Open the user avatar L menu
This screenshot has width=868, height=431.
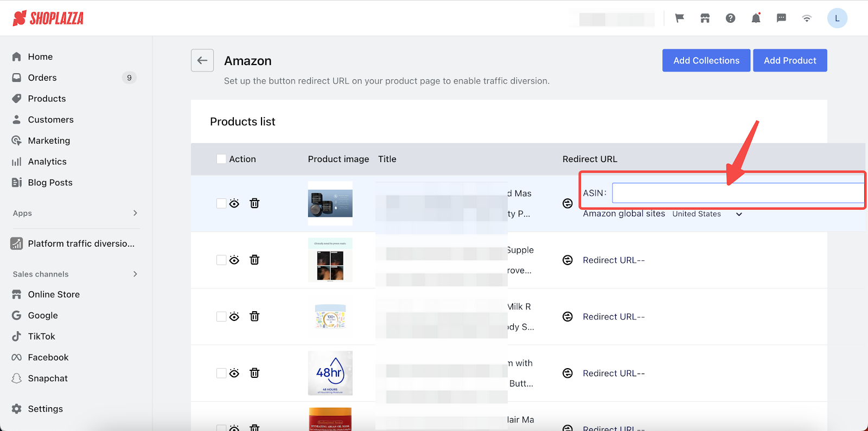pos(837,18)
